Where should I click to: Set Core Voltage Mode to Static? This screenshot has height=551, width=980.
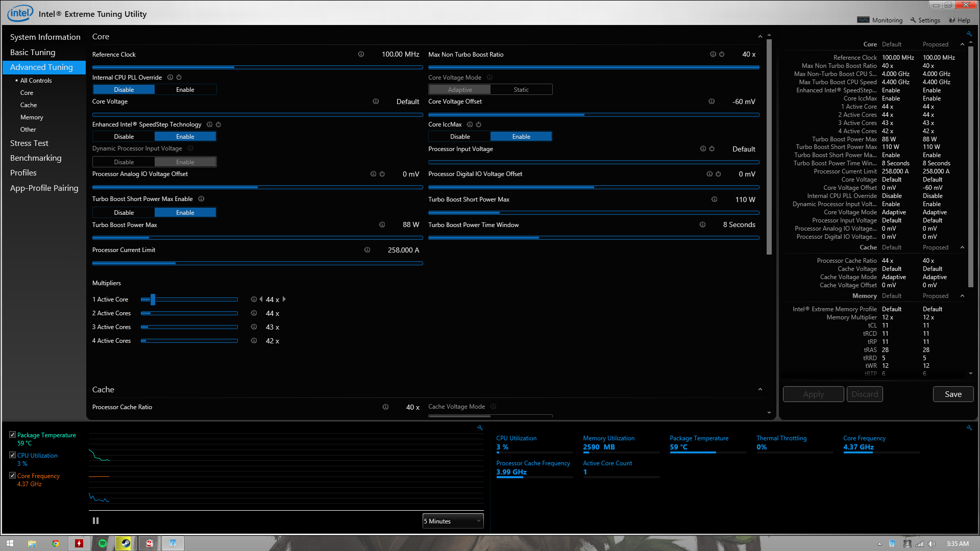tap(521, 90)
